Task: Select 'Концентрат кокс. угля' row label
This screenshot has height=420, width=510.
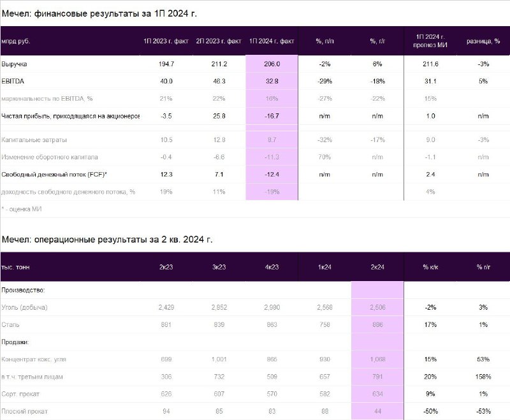Action: click(34, 359)
